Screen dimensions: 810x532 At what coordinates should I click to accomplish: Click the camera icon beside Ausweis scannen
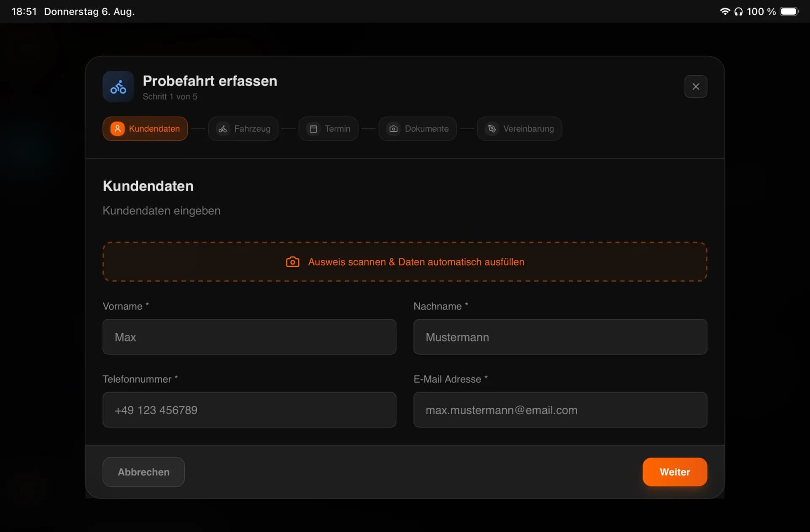(x=293, y=262)
